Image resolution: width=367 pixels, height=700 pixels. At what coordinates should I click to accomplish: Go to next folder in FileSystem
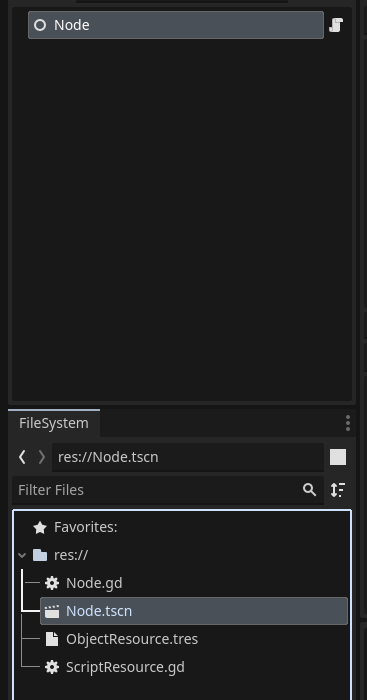(x=42, y=457)
